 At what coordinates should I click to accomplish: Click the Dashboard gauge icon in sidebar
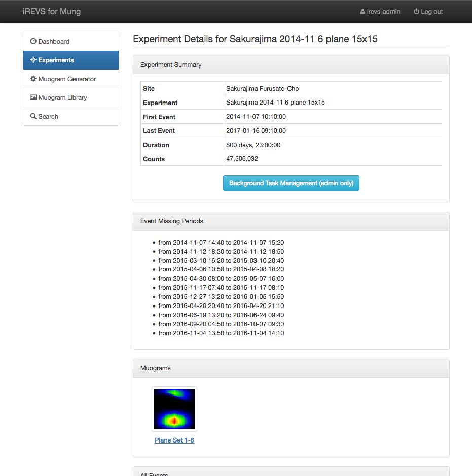[33, 42]
